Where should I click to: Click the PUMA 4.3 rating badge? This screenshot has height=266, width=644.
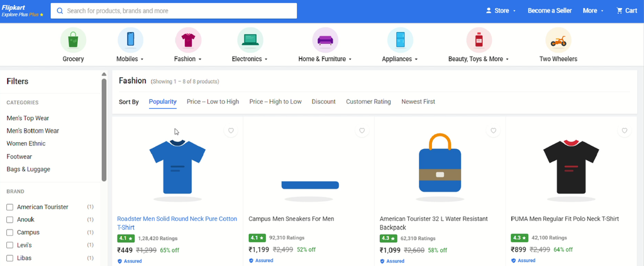519,238
